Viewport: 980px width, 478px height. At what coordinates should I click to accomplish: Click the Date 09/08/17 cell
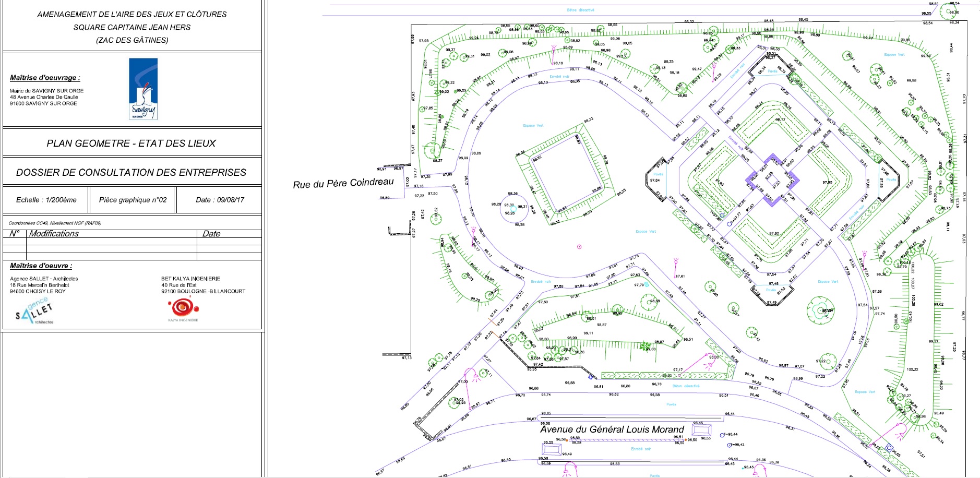pyautogui.click(x=220, y=200)
